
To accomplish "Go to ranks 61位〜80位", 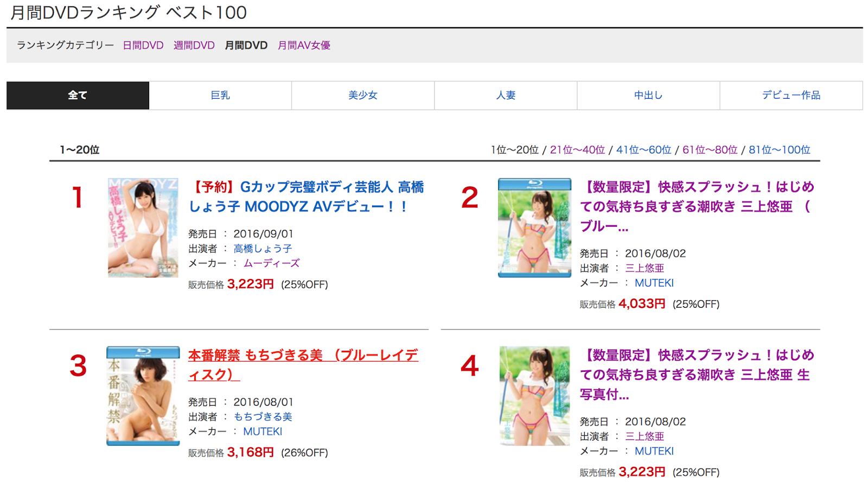I will coord(710,150).
